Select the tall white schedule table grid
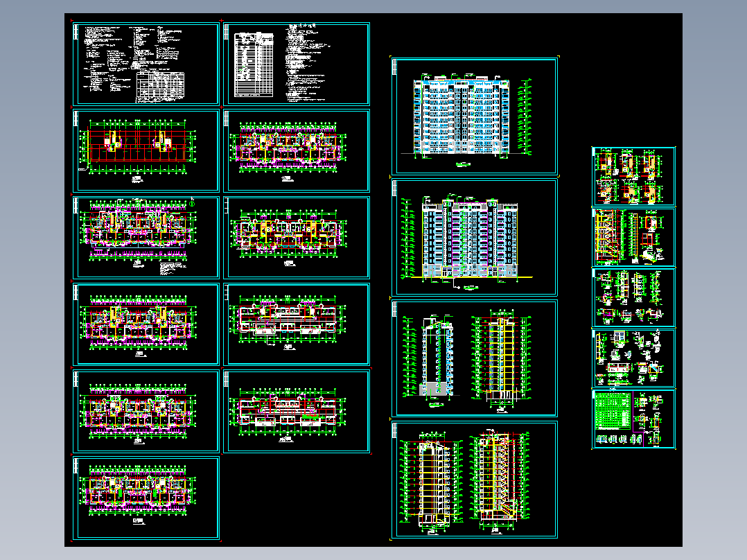 coord(254,65)
